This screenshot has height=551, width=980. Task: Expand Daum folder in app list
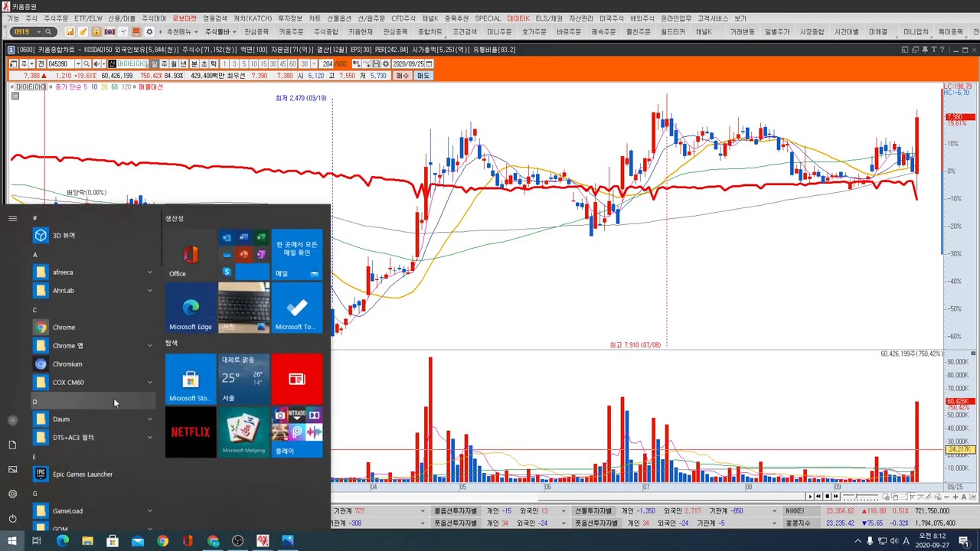[x=149, y=419]
